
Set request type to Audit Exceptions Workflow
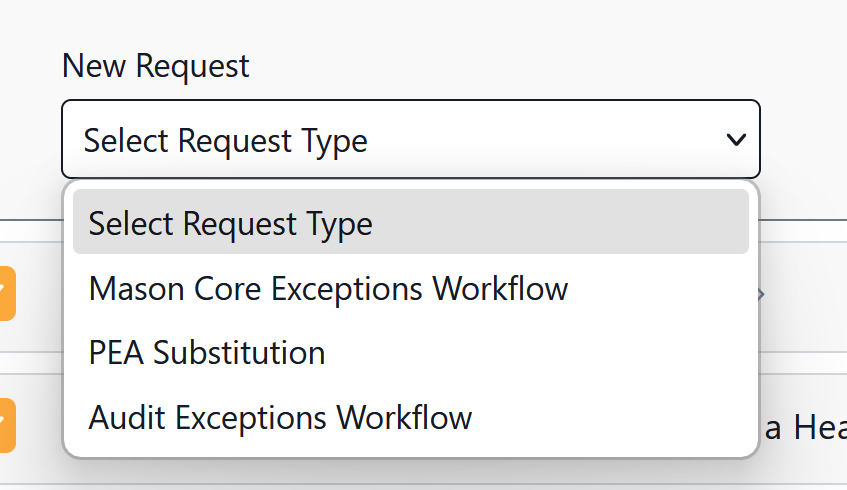pos(280,417)
